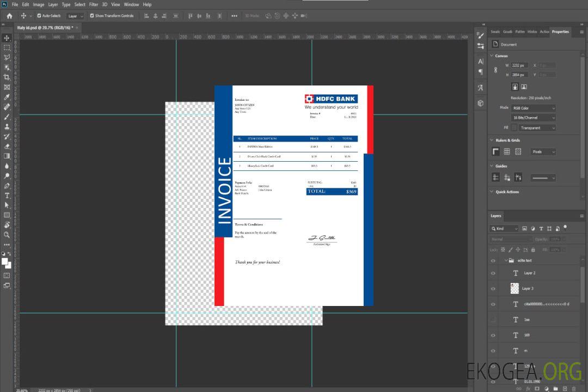Open the Transparent fill dropdown

click(x=537, y=128)
